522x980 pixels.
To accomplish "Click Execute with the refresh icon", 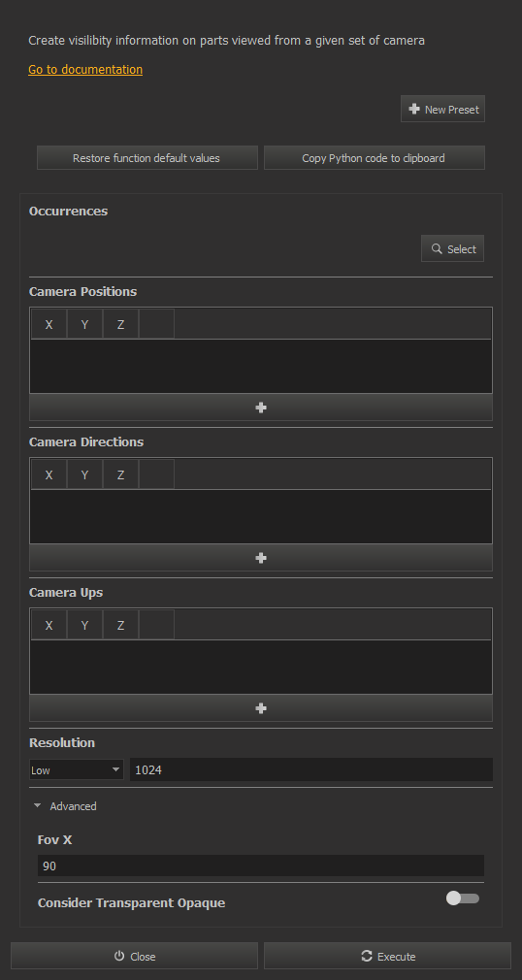I will click(x=387, y=957).
